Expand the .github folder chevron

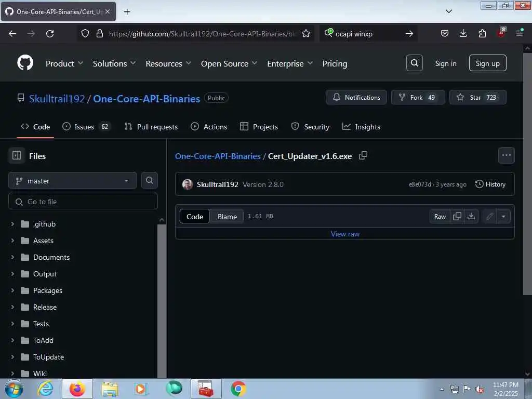click(12, 224)
